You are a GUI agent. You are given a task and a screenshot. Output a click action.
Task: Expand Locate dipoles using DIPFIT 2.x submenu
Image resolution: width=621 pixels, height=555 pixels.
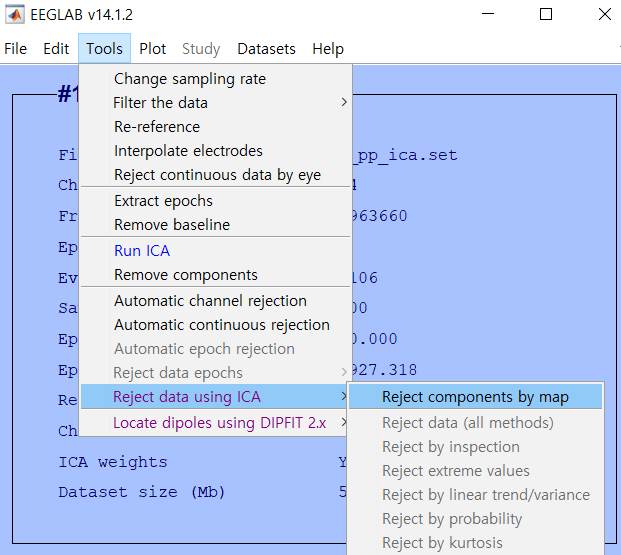coord(216,423)
